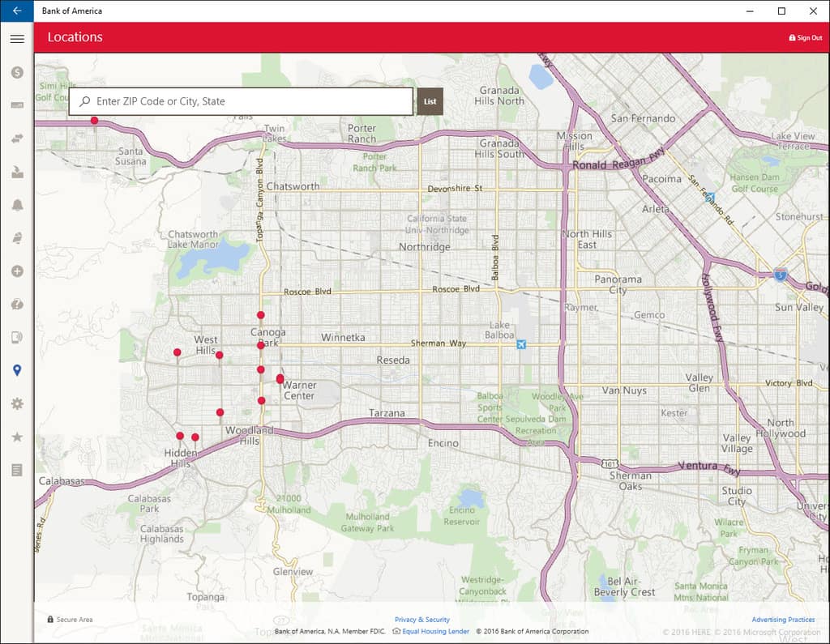Close the Bank of America window
The height and width of the screenshot is (644, 830).
click(x=814, y=11)
